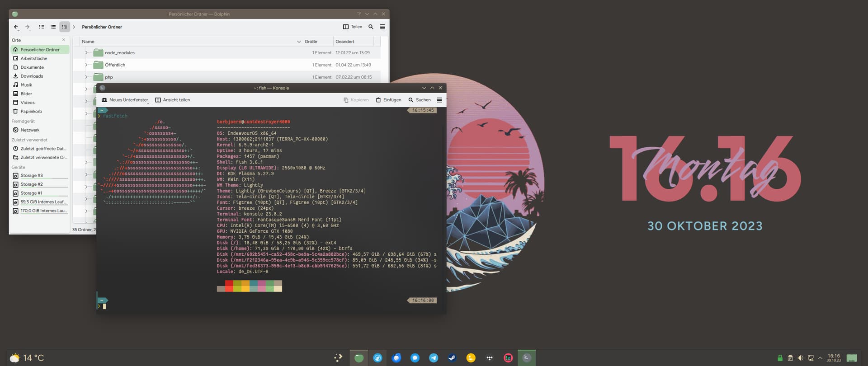Click the volume icon in system tray
The width and height of the screenshot is (868, 366).
(800, 358)
